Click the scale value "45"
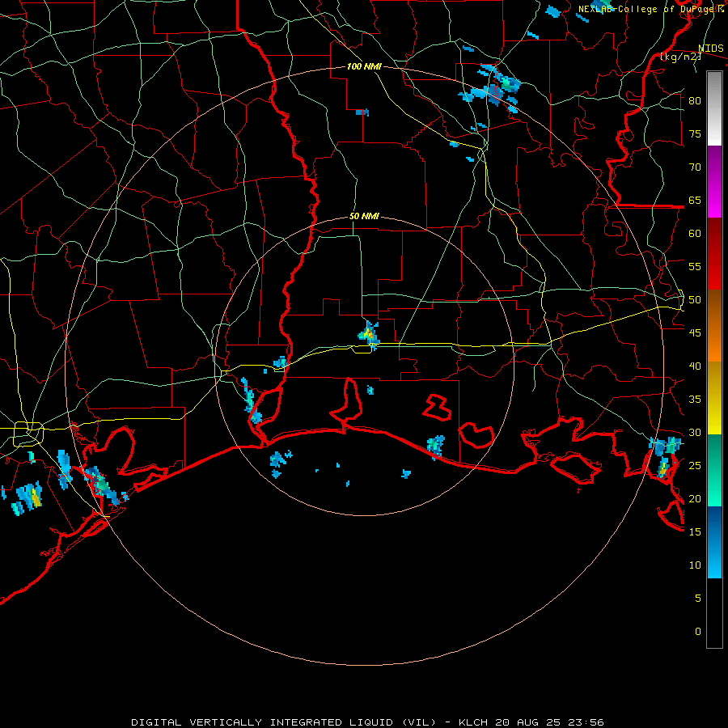 pos(695,333)
